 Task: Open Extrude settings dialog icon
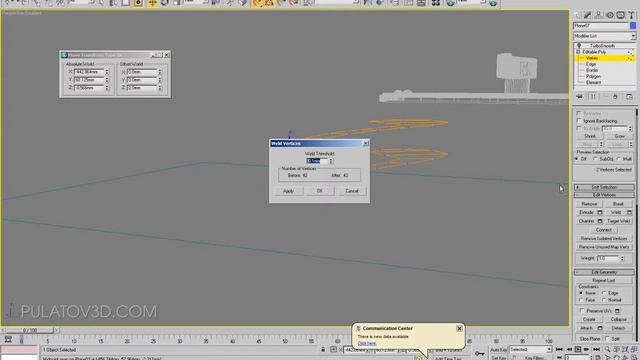coord(600,212)
